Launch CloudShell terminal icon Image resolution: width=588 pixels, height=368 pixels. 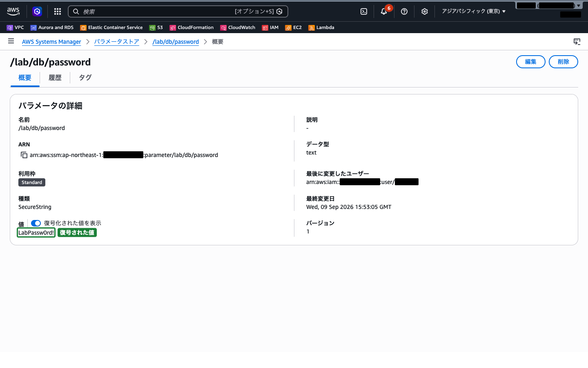tap(364, 11)
